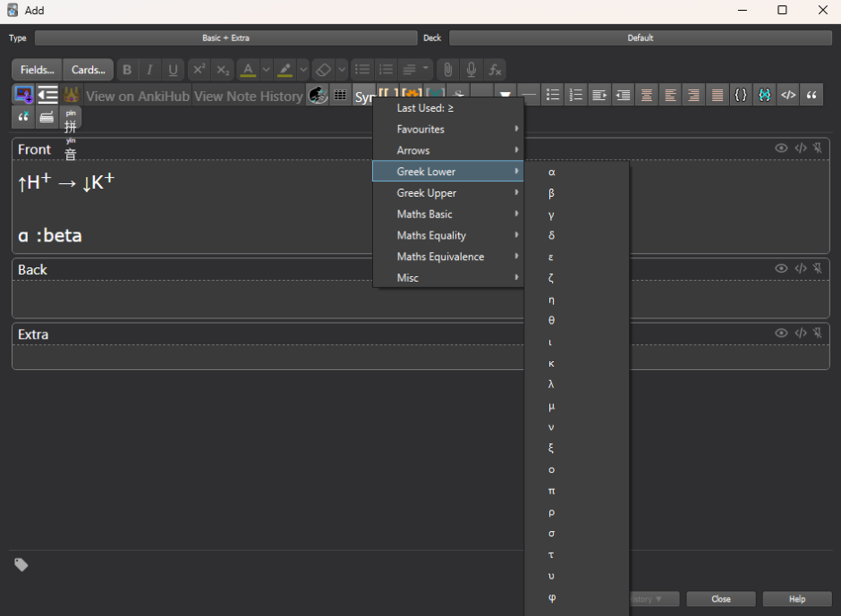Toggle the eye icon on the Front field
This screenshot has width=841, height=616.
click(781, 148)
